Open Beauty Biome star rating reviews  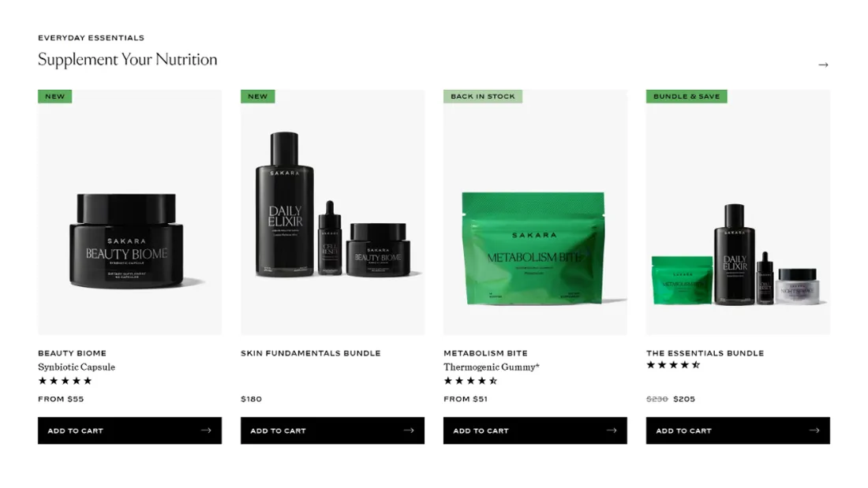(x=65, y=381)
